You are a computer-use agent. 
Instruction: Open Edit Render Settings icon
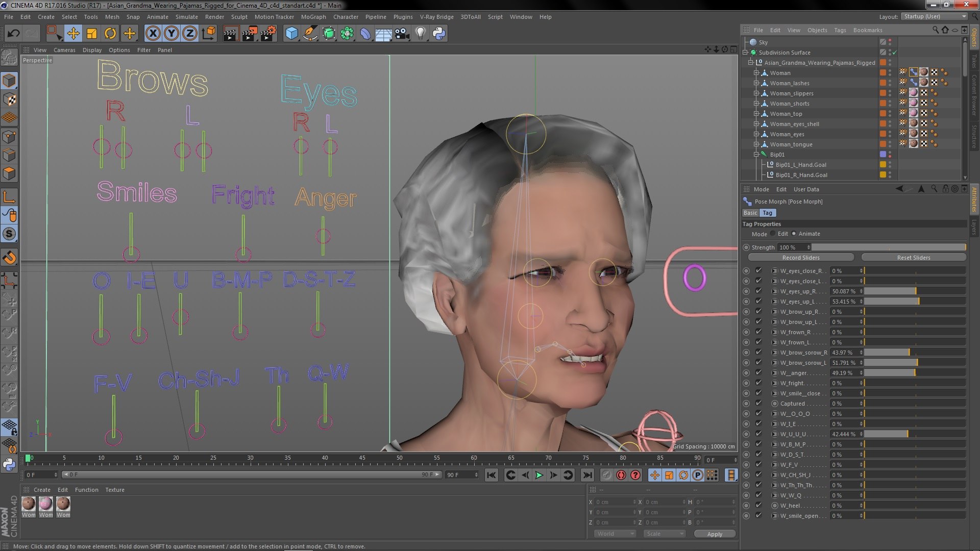(x=268, y=34)
